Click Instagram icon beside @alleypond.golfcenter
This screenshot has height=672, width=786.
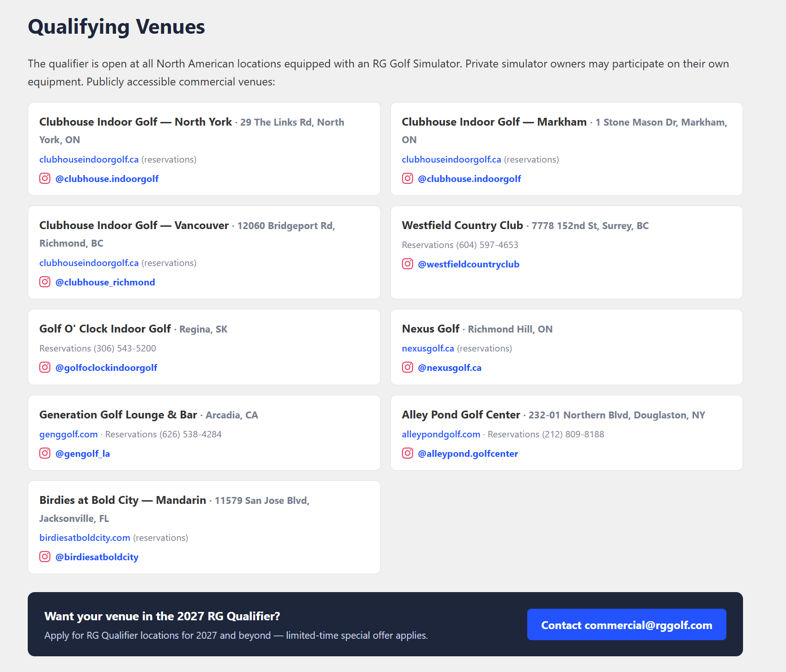408,453
